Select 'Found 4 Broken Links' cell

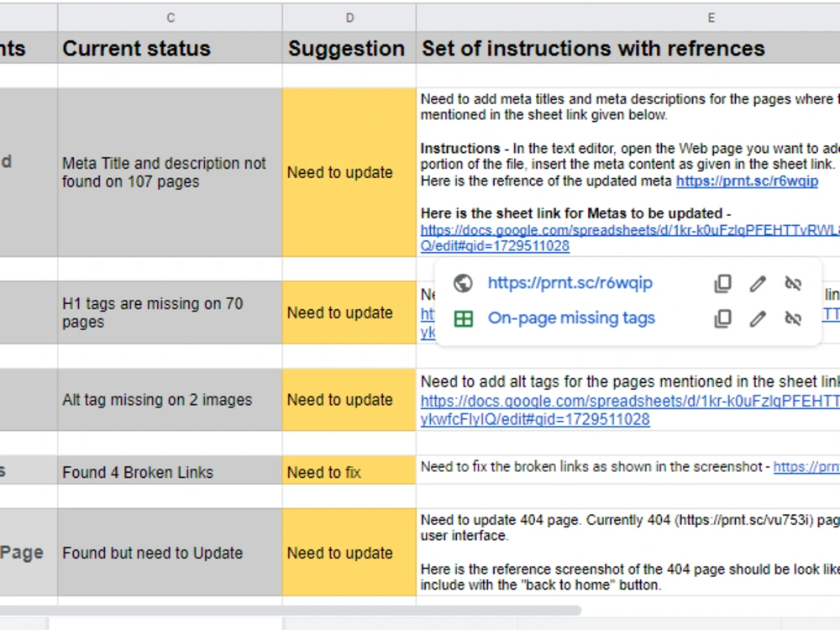pos(171,471)
